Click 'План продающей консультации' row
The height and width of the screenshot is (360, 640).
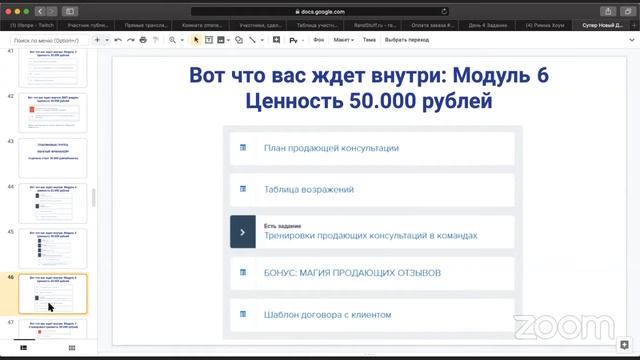point(372,148)
